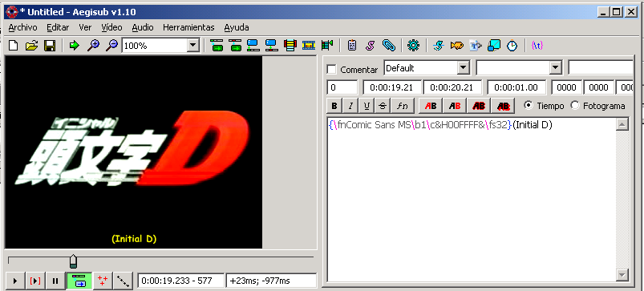This screenshot has height=291, width=644.
Task: Open the Archivo menu
Action: click(22, 27)
